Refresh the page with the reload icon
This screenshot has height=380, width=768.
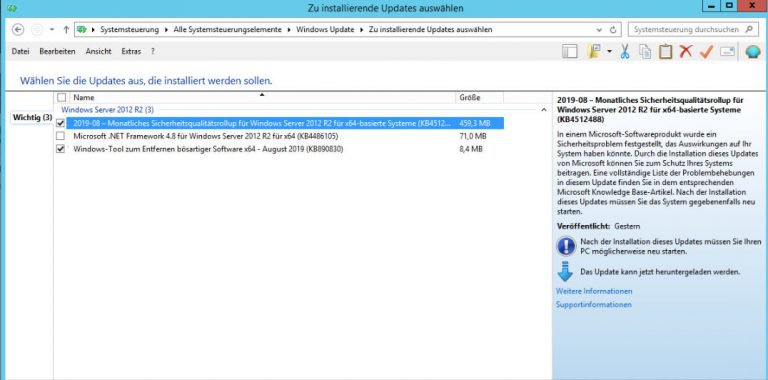pyautogui.click(x=613, y=30)
